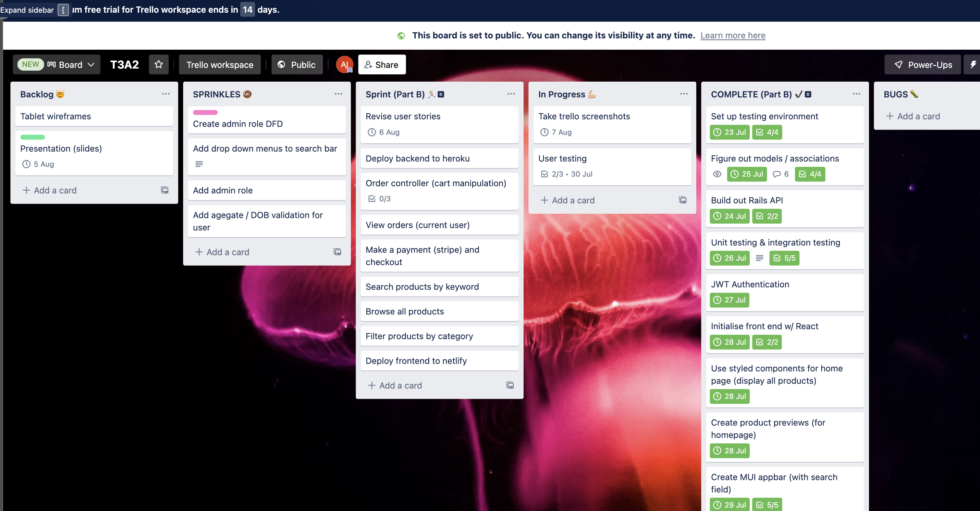This screenshot has height=511, width=980.
Task: Toggle 7 Aug due date on Take trello screenshots
Action: coord(556,132)
